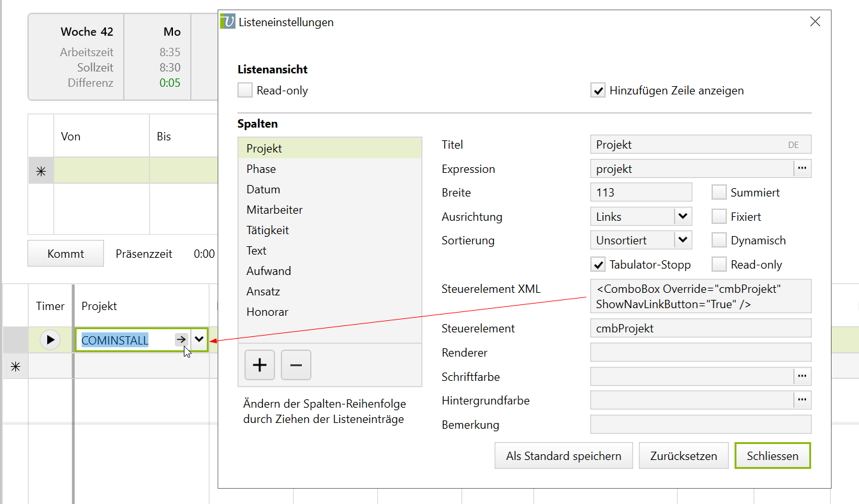Click Als Standard speichern button

point(564,456)
